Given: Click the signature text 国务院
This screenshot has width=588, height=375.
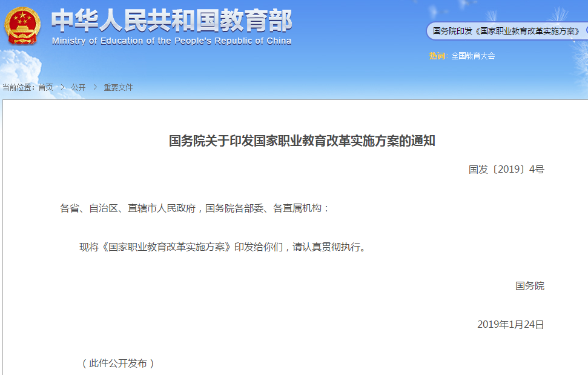Looking at the screenshot, I should [x=529, y=286].
